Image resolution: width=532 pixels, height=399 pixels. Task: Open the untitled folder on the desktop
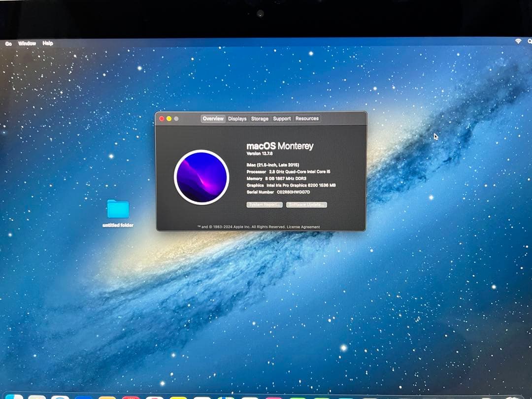118,209
